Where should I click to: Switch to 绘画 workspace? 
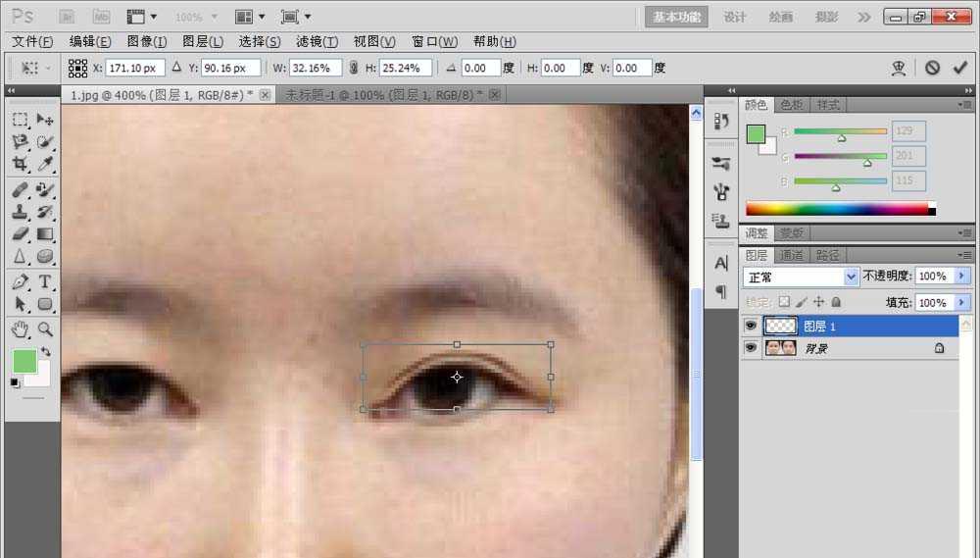click(780, 17)
